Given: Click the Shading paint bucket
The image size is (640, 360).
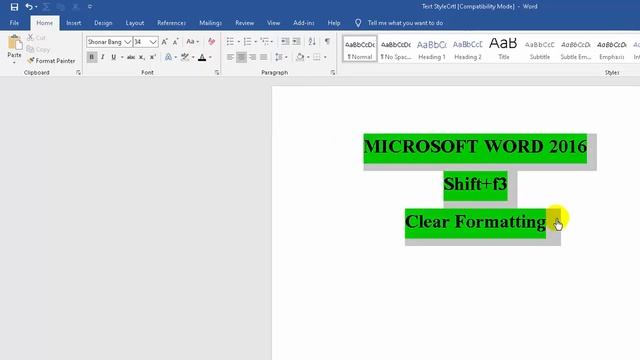Looking at the screenshot, I should point(300,57).
